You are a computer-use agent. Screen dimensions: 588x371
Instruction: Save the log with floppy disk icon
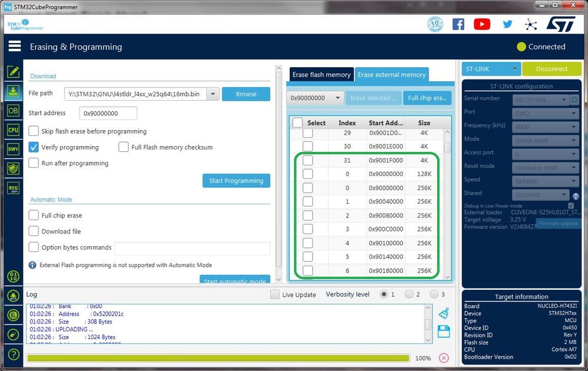coord(444,332)
